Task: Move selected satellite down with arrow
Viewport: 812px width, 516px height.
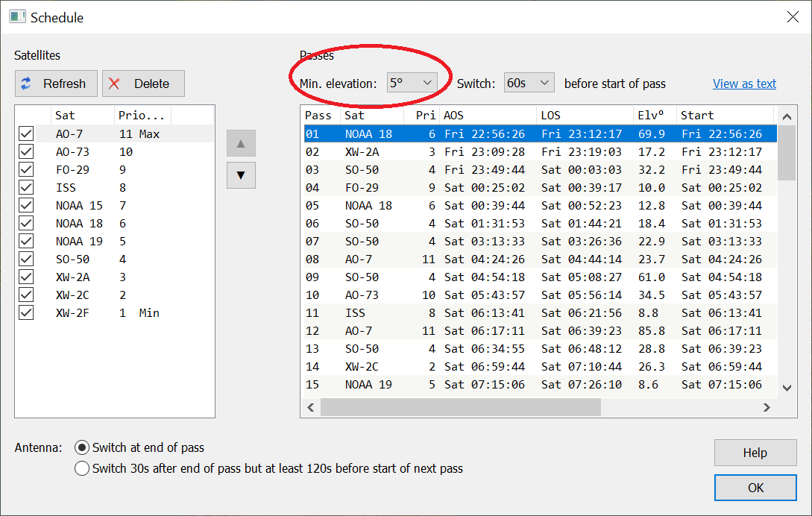Action: [x=241, y=175]
